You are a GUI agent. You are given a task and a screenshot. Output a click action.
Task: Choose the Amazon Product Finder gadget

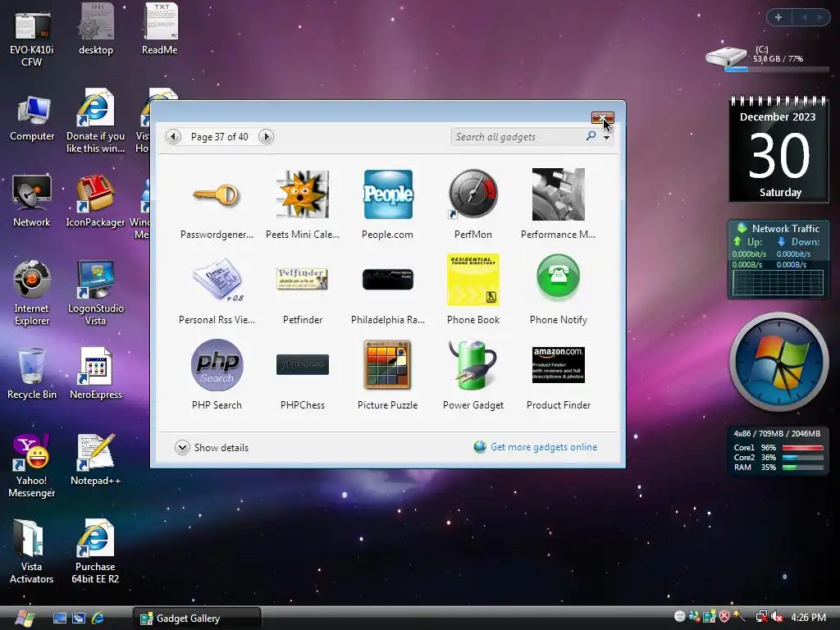tap(558, 365)
